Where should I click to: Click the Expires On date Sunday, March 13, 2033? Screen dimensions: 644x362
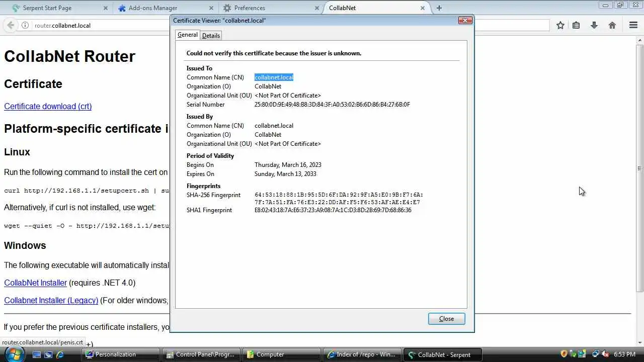(x=285, y=174)
